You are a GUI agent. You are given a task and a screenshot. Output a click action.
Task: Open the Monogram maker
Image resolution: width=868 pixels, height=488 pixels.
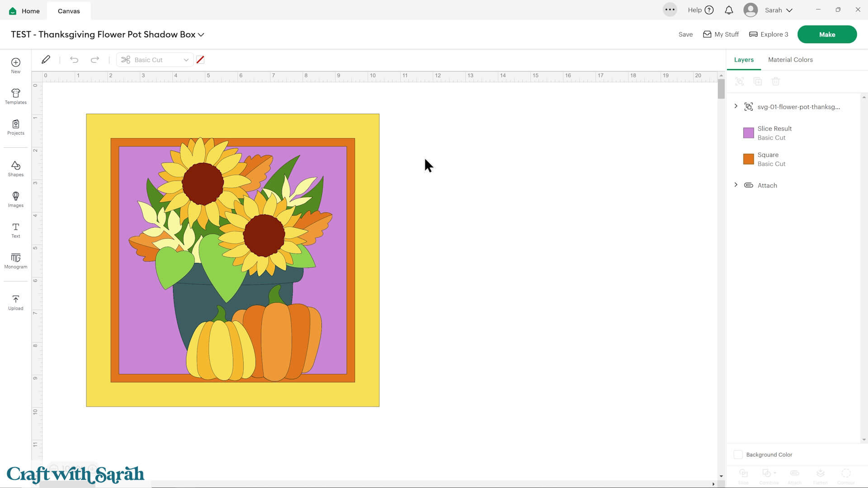(x=16, y=261)
